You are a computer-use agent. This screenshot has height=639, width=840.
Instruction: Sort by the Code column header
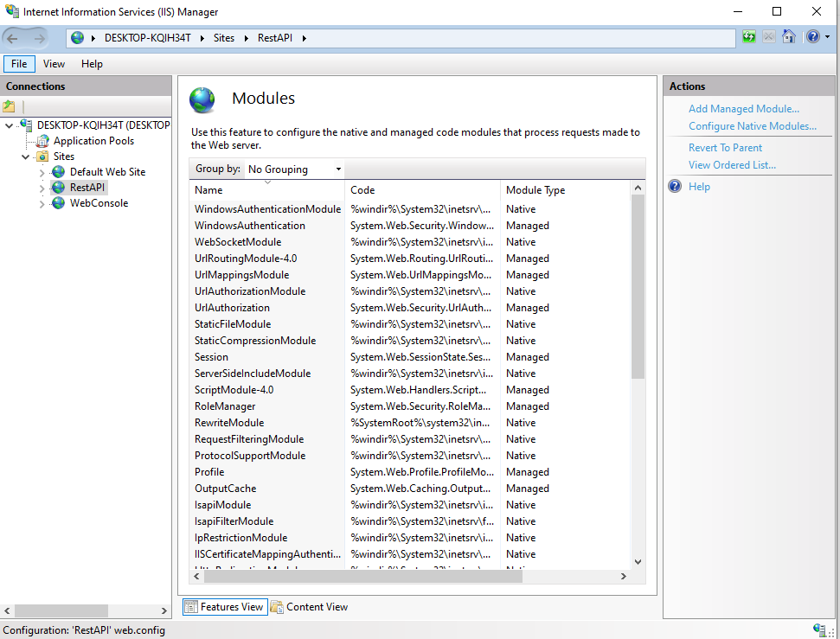pos(422,190)
